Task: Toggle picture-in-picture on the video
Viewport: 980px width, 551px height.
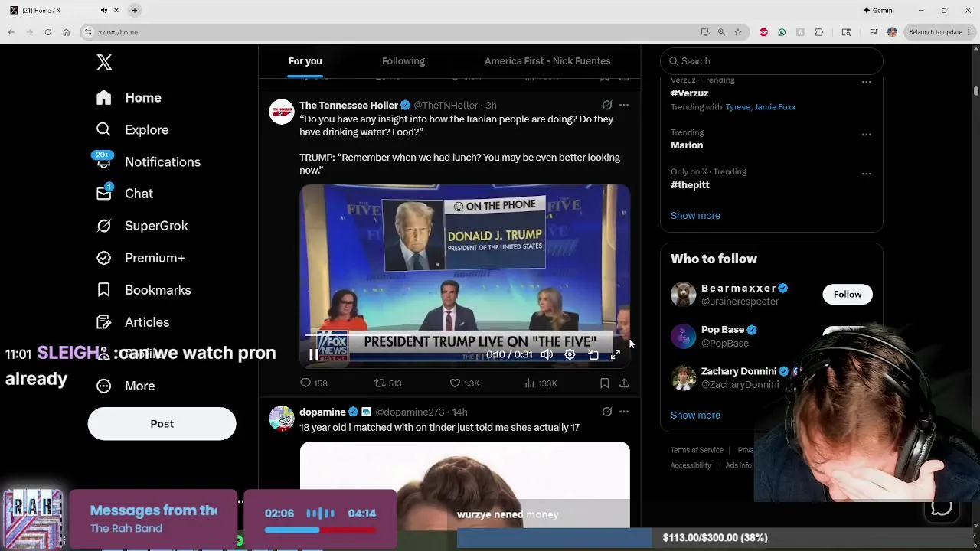Action: point(593,355)
